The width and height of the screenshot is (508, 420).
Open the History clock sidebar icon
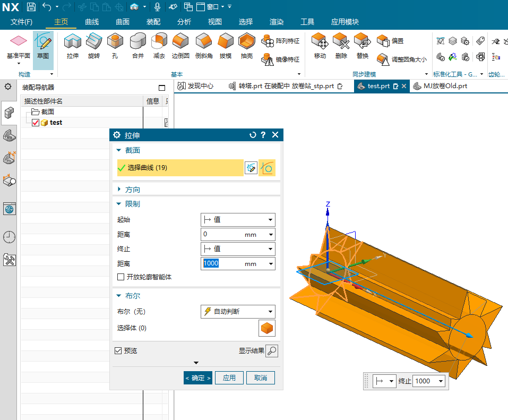(x=9, y=237)
